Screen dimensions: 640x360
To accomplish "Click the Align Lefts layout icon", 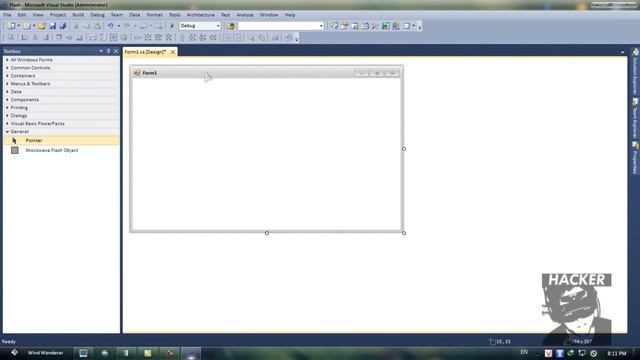I will click(24, 38).
